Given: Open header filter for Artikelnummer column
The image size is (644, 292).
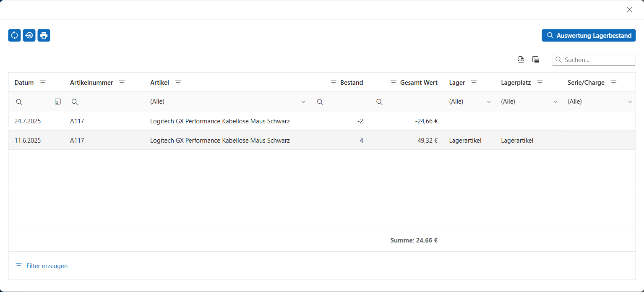Looking at the screenshot, I should tap(122, 83).
